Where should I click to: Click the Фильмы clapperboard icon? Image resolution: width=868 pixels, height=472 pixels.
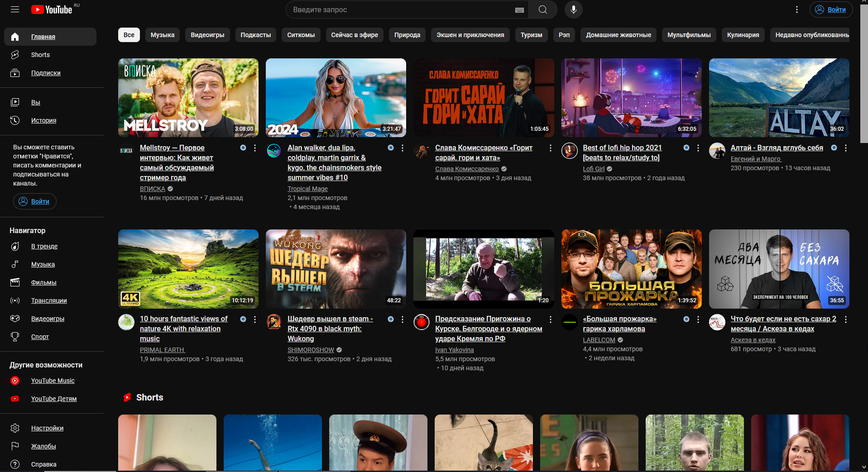tap(15, 282)
